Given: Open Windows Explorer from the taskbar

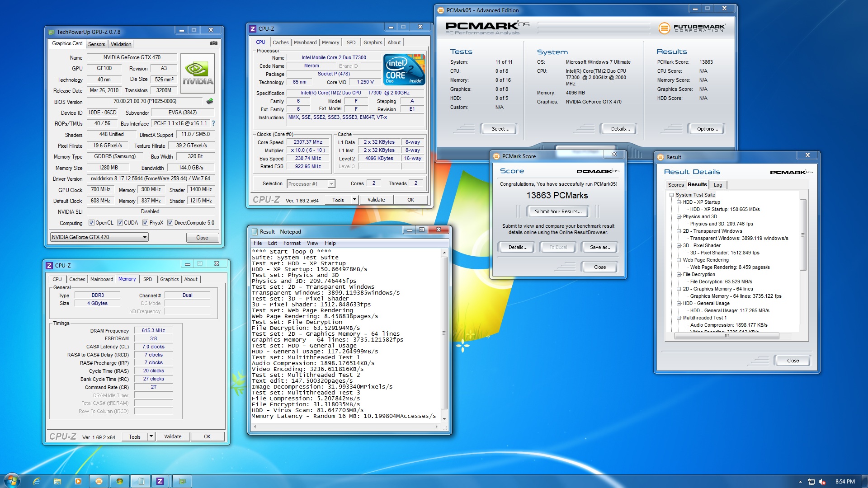Looking at the screenshot, I should pyautogui.click(x=57, y=481).
